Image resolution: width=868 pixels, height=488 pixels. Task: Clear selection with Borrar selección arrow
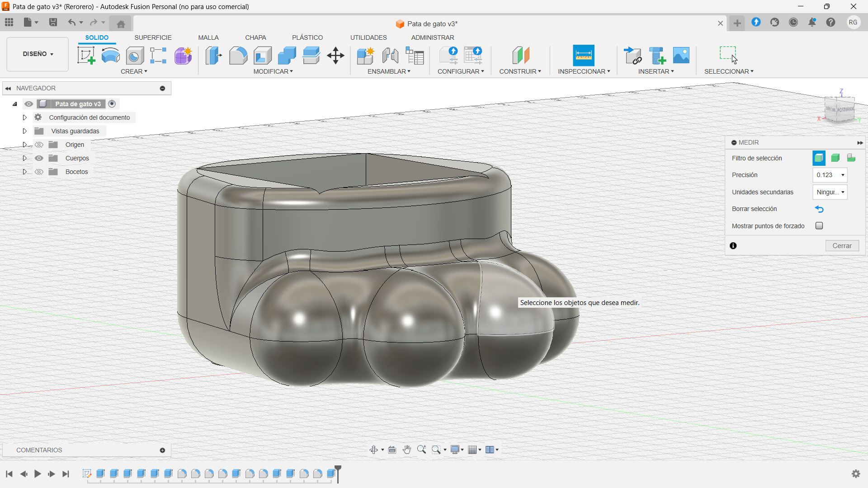tap(819, 209)
